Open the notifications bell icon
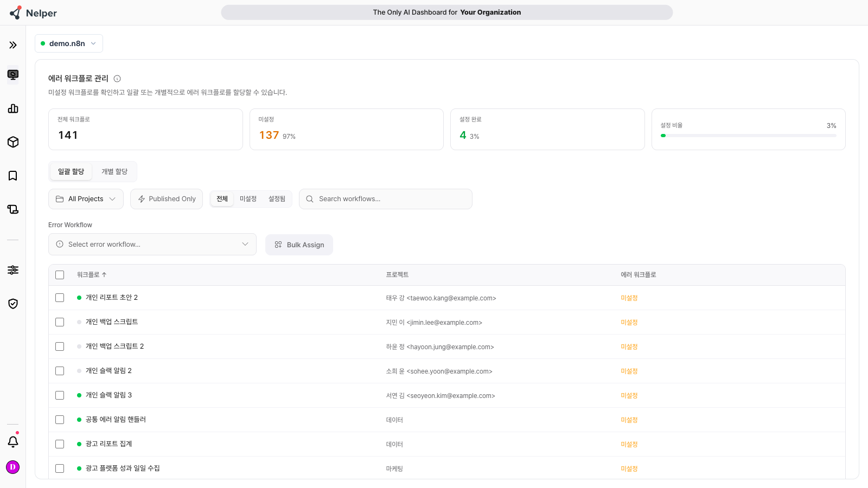This screenshot has width=868, height=488. pos(13,441)
